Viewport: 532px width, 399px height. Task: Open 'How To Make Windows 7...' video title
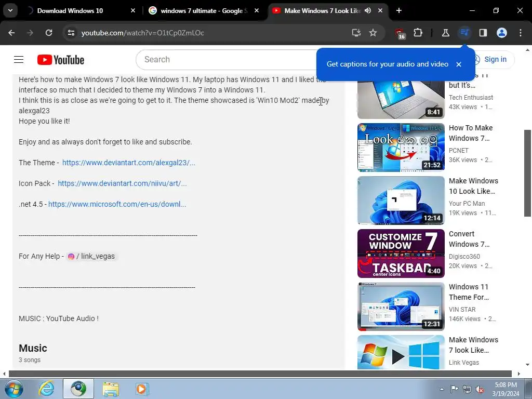tap(471, 133)
